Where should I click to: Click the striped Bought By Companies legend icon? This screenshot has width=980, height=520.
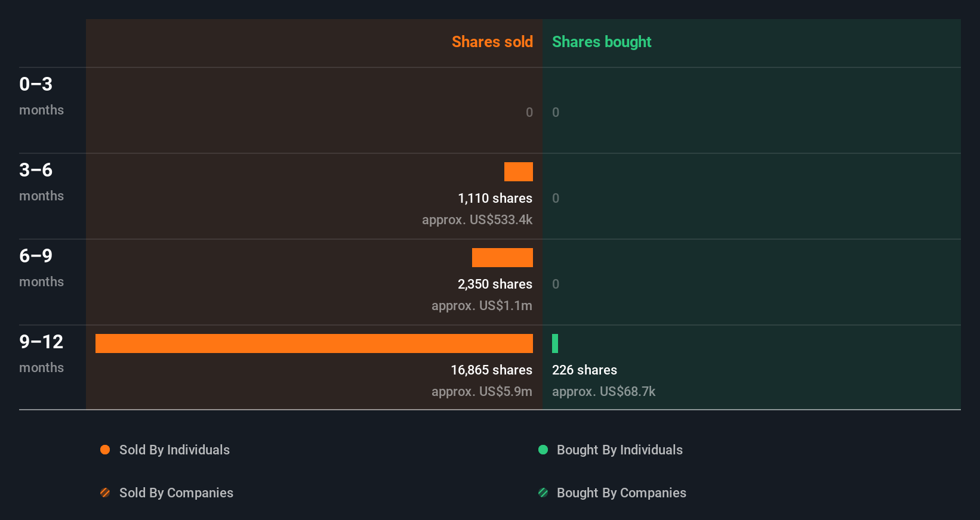[x=543, y=493]
